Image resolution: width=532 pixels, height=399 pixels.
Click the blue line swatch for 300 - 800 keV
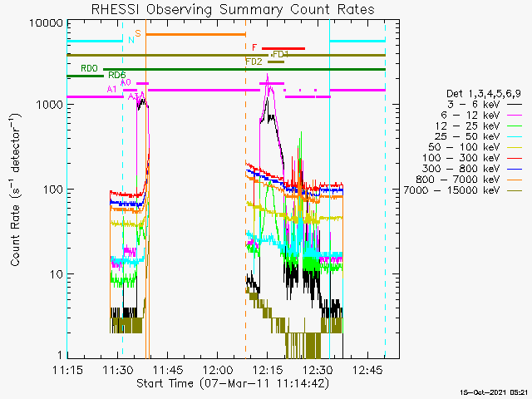click(x=515, y=169)
